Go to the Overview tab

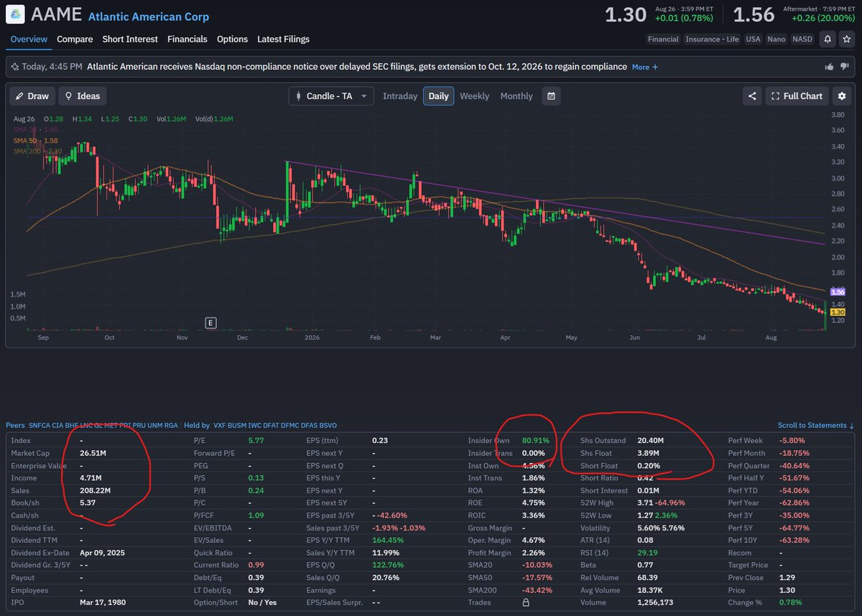[x=29, y=39]
